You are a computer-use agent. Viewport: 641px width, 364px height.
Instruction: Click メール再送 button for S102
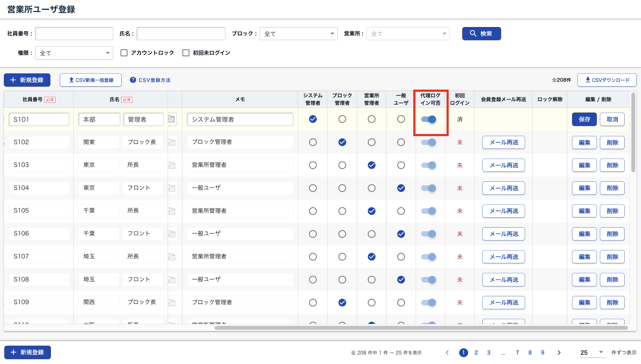(503, 142)
